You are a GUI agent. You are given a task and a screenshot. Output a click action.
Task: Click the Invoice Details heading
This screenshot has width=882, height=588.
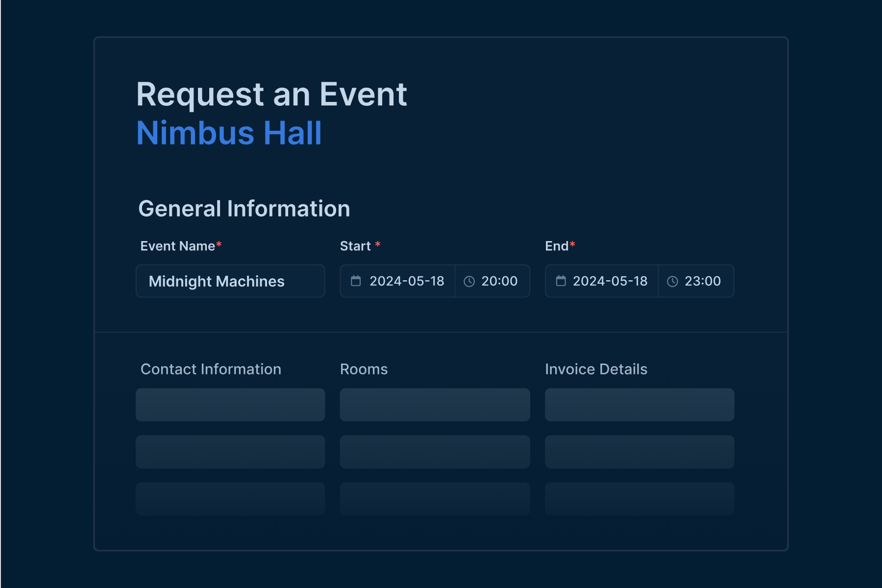tap(596, 369)
